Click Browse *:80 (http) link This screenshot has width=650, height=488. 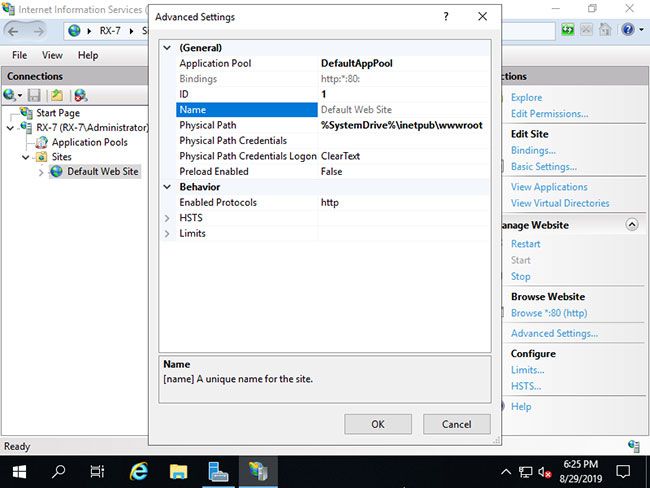pos(549,313)
